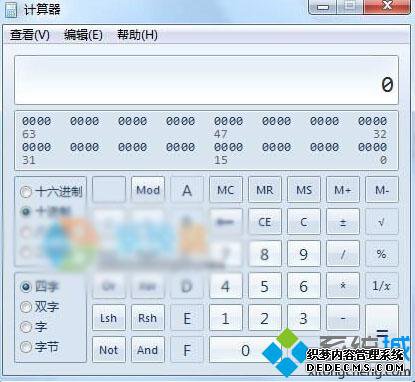Image resolution: width=415 pixels, height=382 pixels.
Task: Click the MC memory clear button
Action: point(226,190)
